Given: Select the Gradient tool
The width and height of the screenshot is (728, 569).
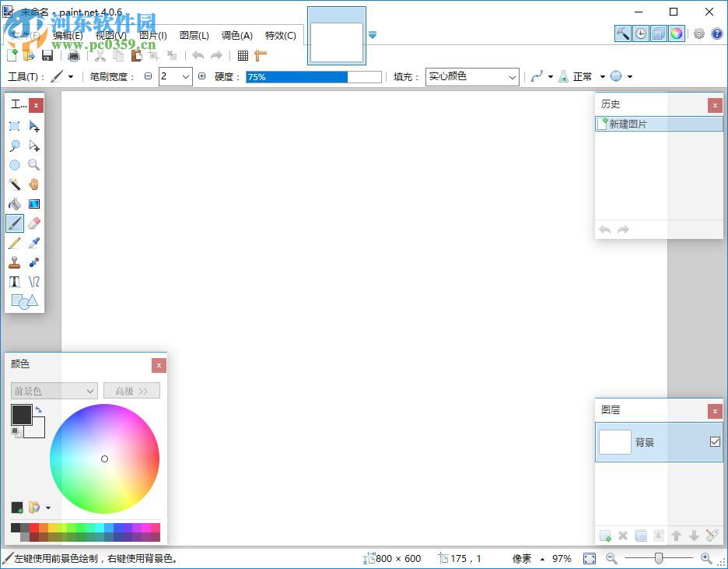Looking at the screenshot, I should tap(34, 204).
